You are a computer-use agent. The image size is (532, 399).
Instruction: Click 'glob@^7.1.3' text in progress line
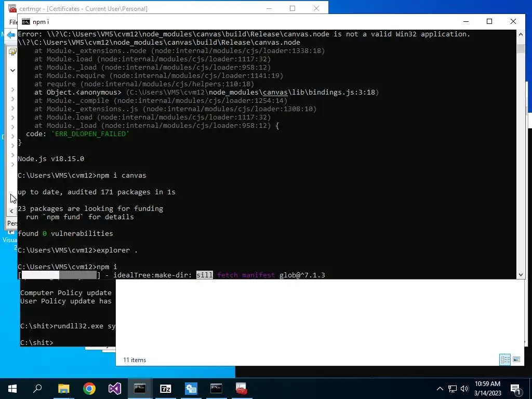click(x=302, y=275)
